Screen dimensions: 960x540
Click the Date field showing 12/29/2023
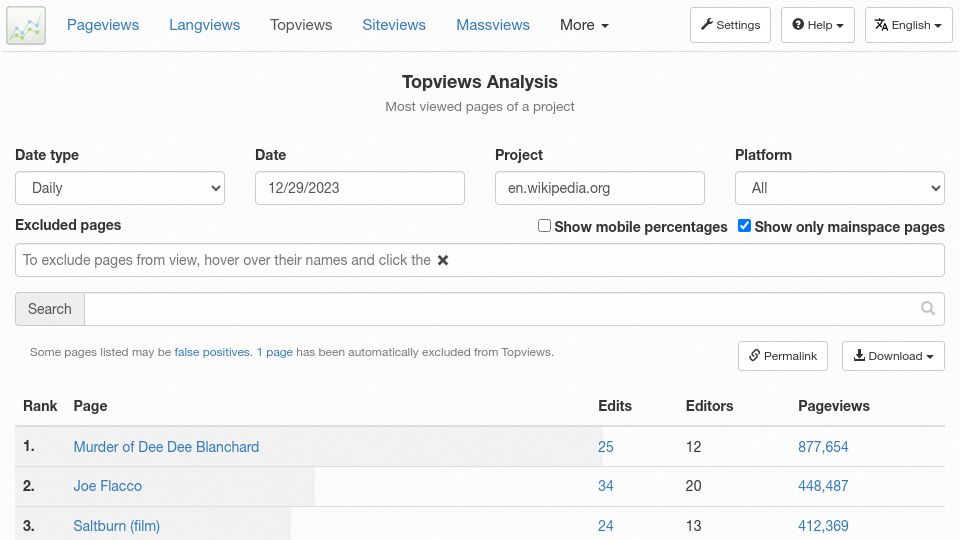[x=360, y=188]
